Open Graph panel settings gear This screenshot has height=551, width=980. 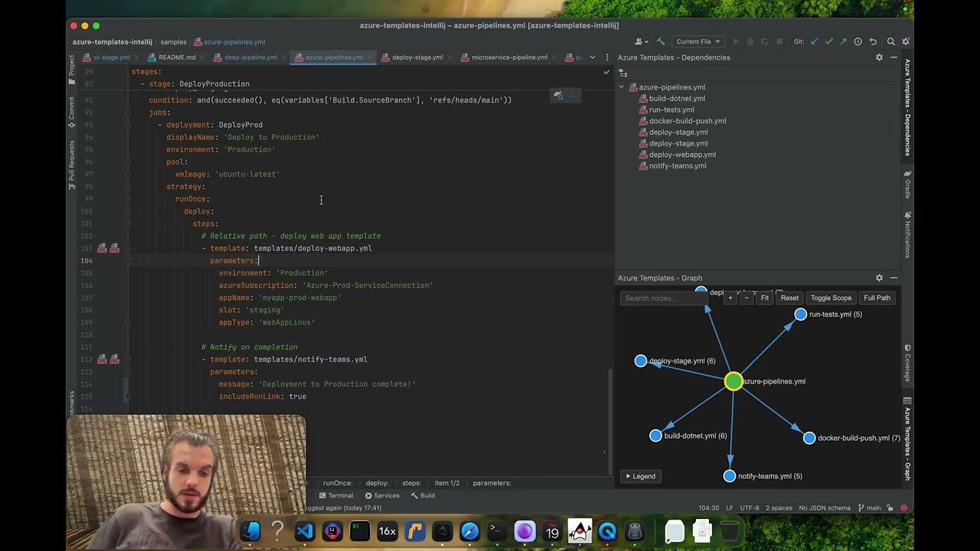(x=879, y=278)
